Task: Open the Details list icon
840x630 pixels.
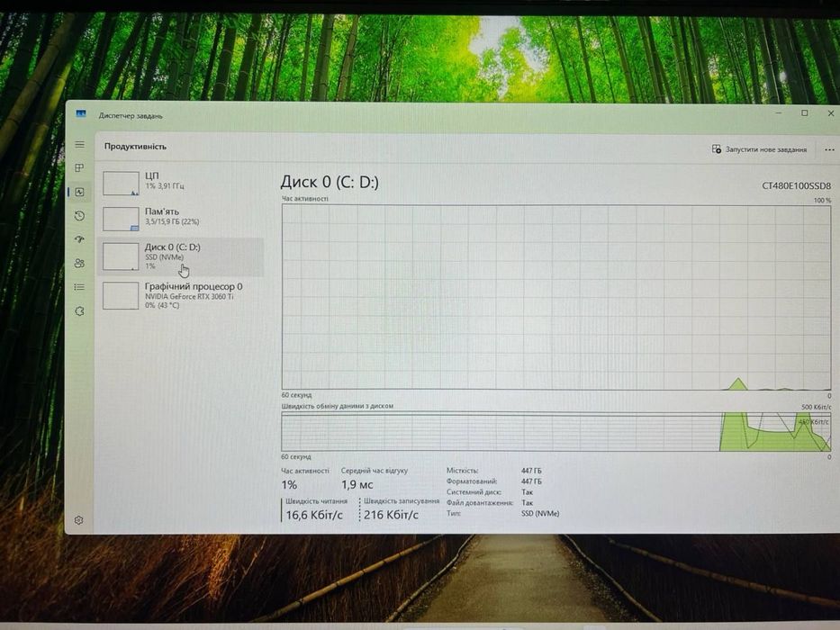Action: point(79,287)
